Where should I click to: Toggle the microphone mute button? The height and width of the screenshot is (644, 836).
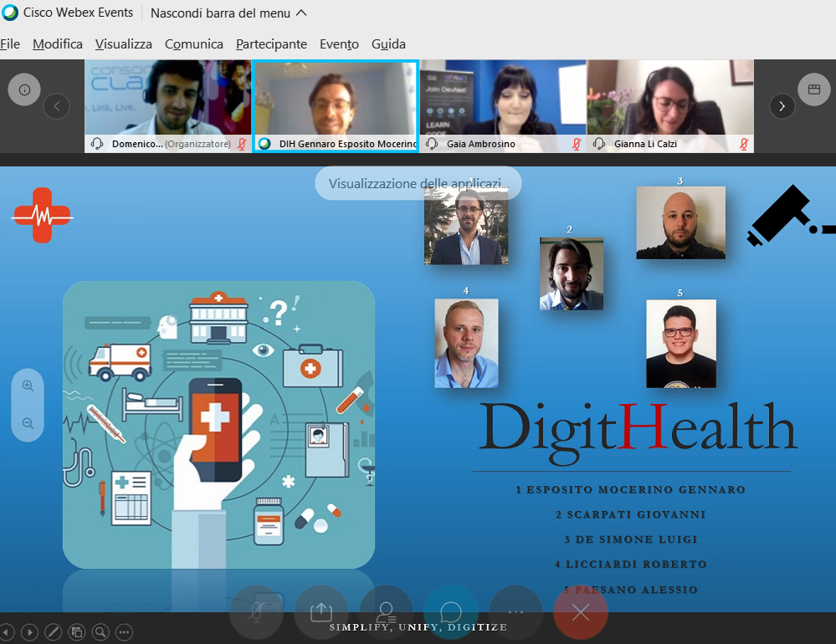257,612
